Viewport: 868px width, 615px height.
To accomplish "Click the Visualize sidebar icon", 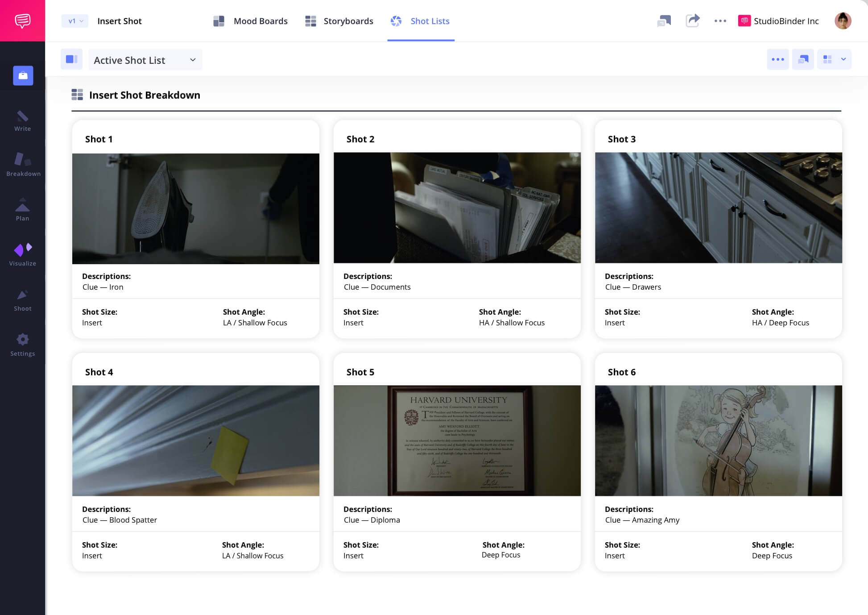I will point(22,252).
